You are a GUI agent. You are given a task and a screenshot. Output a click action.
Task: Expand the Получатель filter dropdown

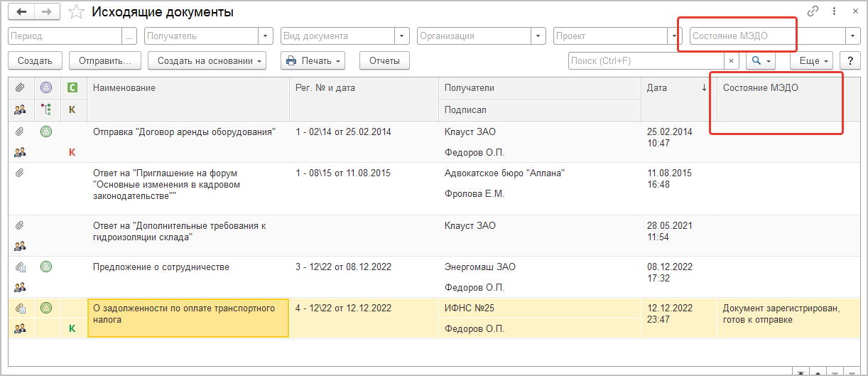pos(266,36)
